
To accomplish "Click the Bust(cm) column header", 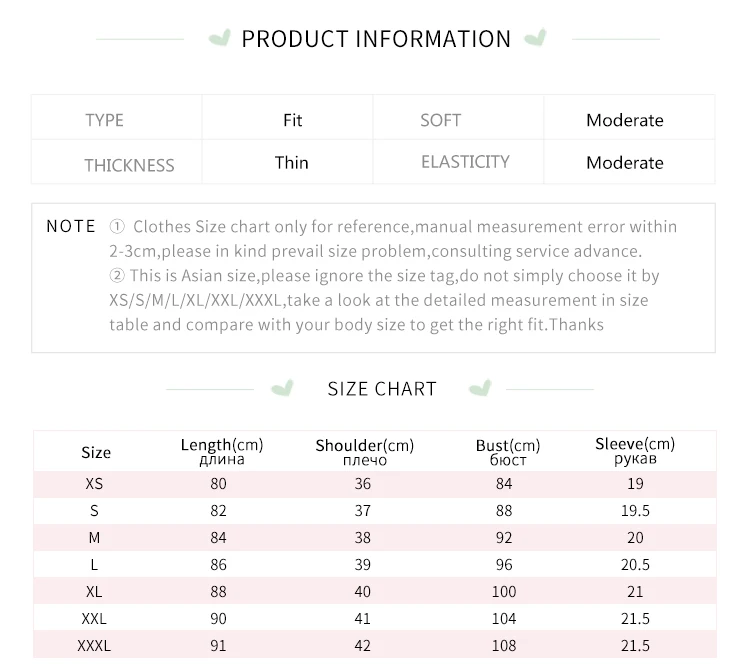I will pyautogui.click(x=507, y=452).
